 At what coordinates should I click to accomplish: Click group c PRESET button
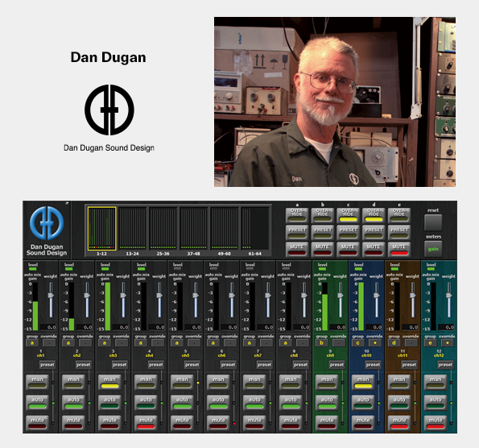tap(348, 232)
